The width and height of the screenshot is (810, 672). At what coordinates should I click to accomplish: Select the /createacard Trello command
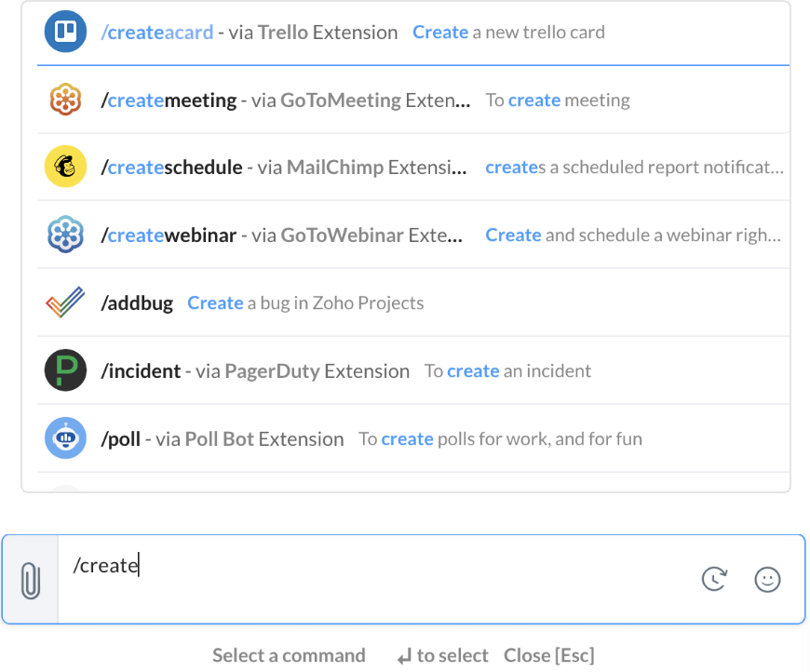tap(158, 33)
